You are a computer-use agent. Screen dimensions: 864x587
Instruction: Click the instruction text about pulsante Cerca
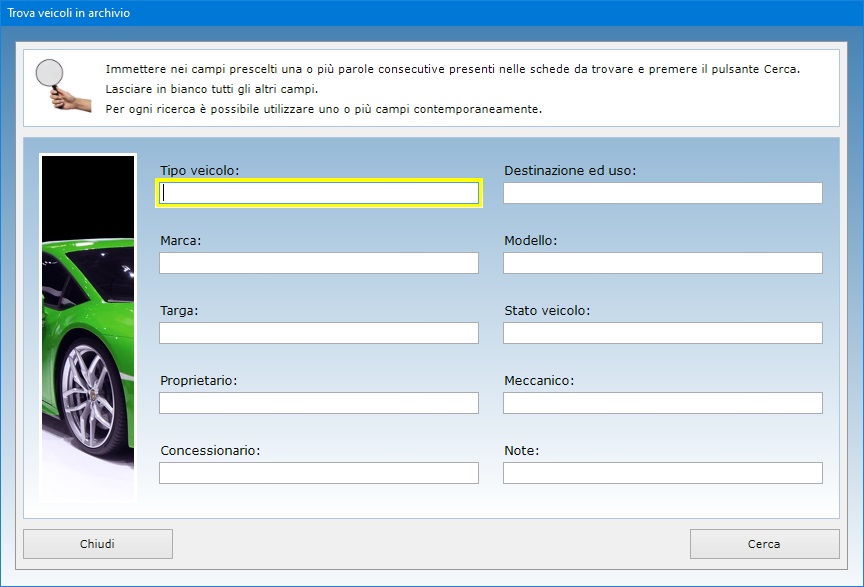click(452, 69)
